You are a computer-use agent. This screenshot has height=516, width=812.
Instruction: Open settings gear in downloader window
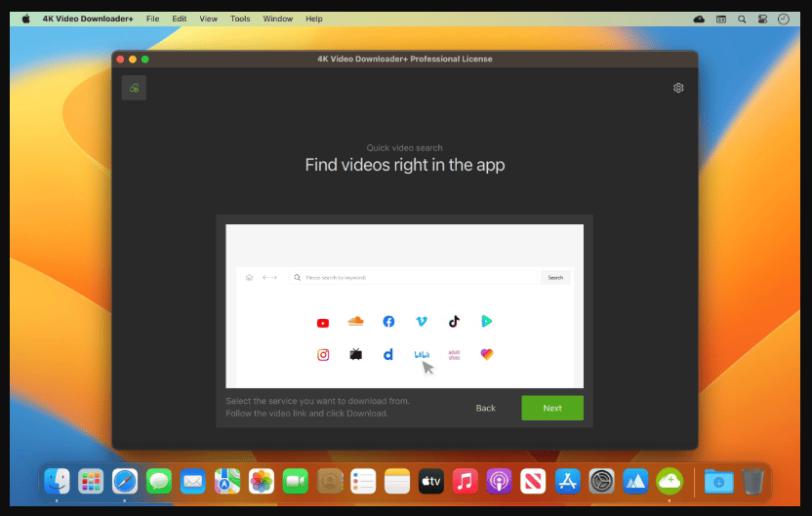tap(678, 88)
